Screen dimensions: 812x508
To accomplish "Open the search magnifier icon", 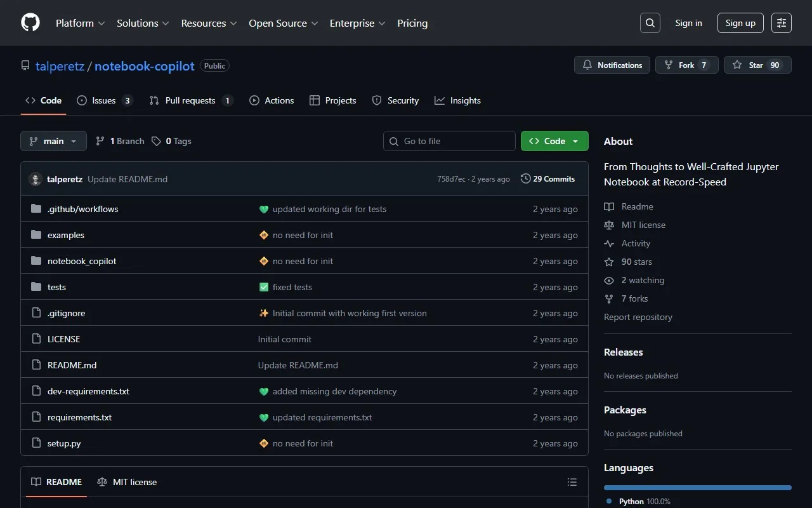I will click(650, 23).
